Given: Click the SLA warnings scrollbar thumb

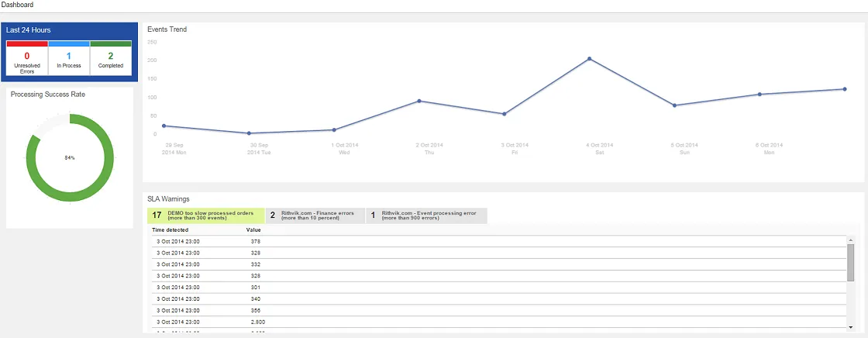Looking at the screenshot, I should point(850,263).
